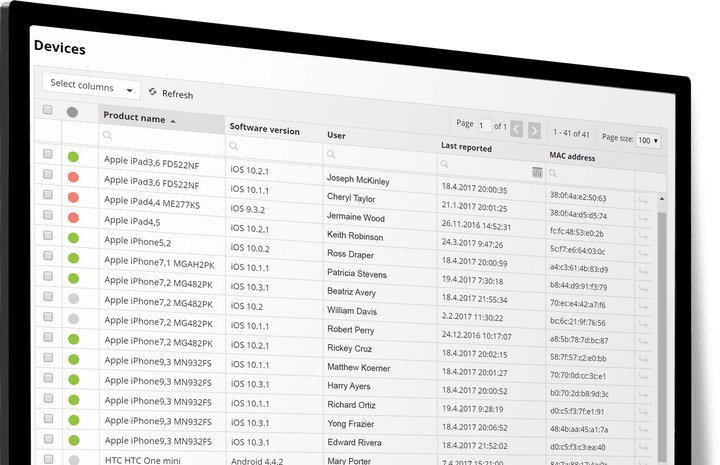
Task: Click the scrollbar up arrow of the table
Action: click(662, 199)
